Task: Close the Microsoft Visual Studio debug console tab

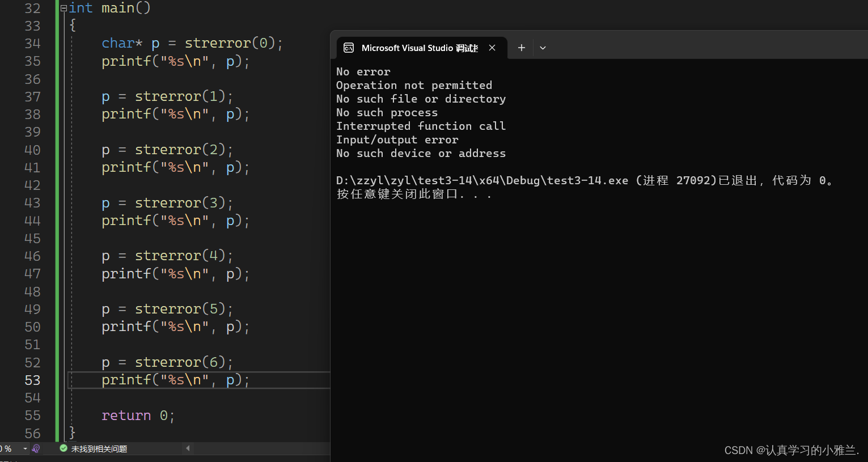Action: tap(492, 48)
